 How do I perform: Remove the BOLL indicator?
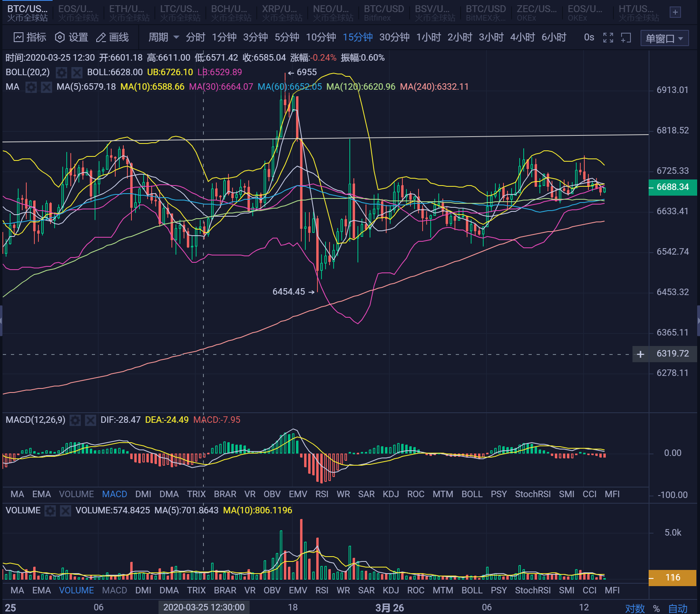[x=77, y=72]
